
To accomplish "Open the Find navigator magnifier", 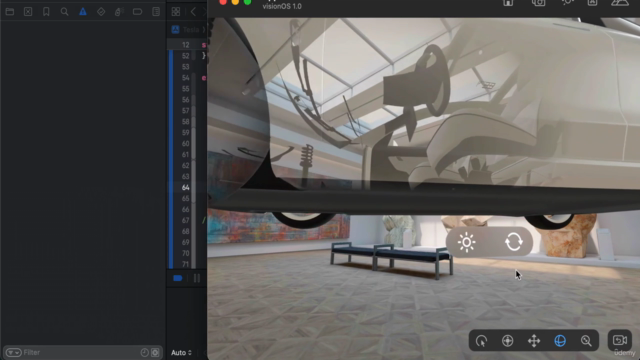I will (64, 11).
